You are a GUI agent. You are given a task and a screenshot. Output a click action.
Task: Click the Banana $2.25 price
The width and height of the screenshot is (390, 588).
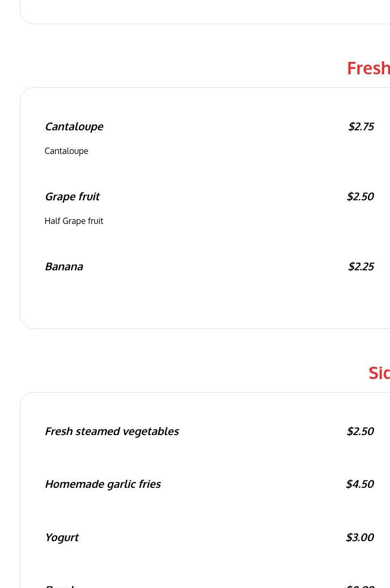[x=360, y=267]
